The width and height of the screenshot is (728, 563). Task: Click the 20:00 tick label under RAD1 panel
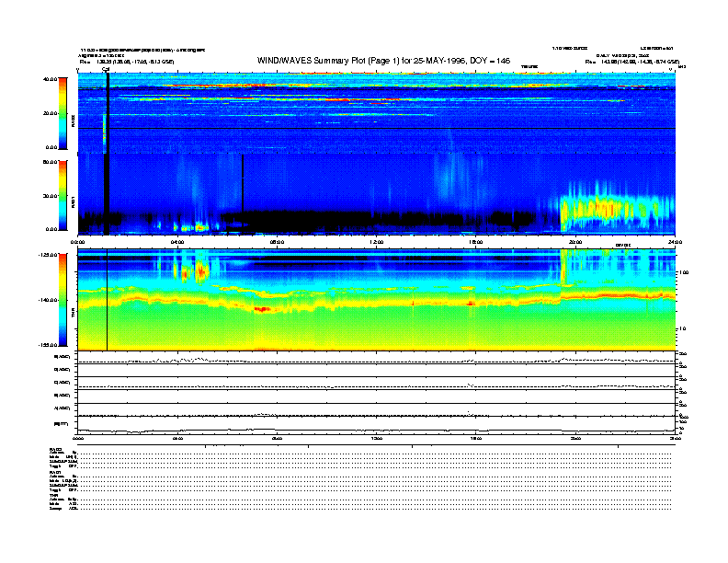[575, 242]
